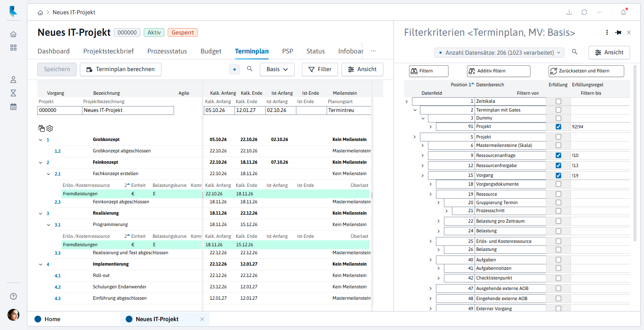Open the Home tab at bottom

(47, 319)
